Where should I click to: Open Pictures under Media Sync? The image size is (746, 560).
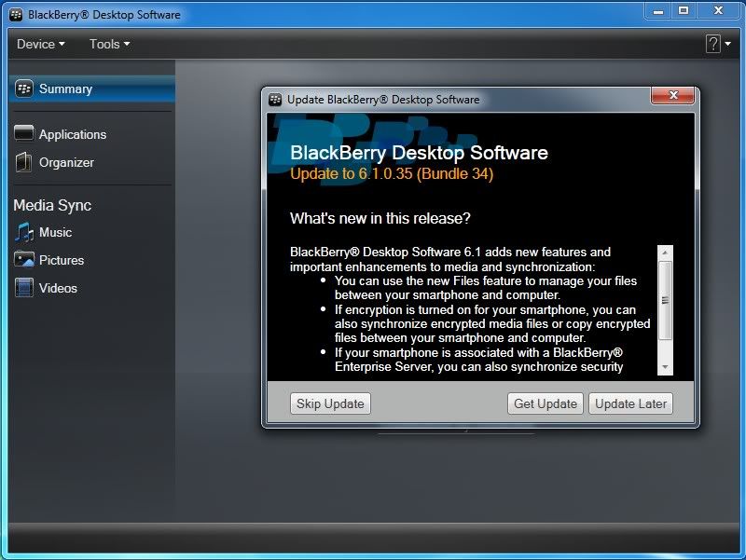(x=62, y=260)
